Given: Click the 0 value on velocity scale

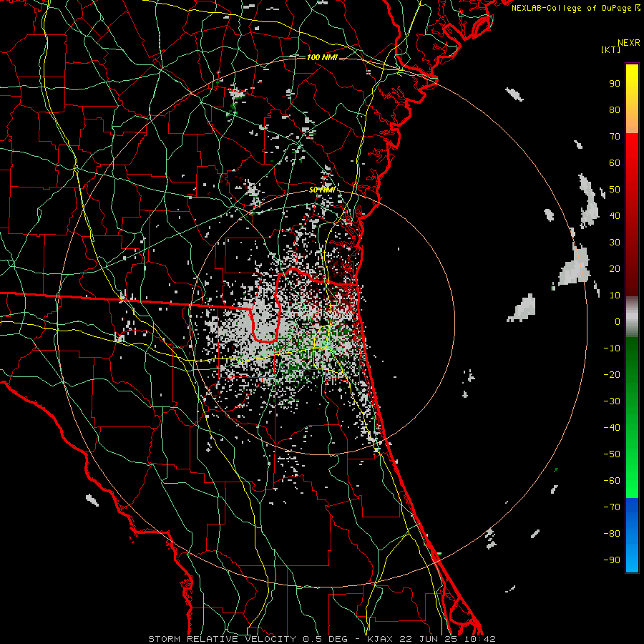Looking at the screenshot, I should pos(618,321).
